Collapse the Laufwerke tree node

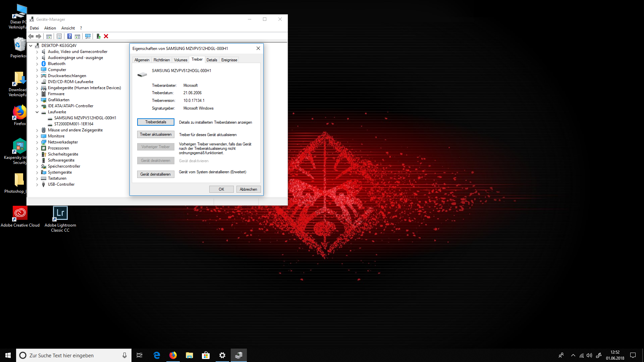pos(37,112)
